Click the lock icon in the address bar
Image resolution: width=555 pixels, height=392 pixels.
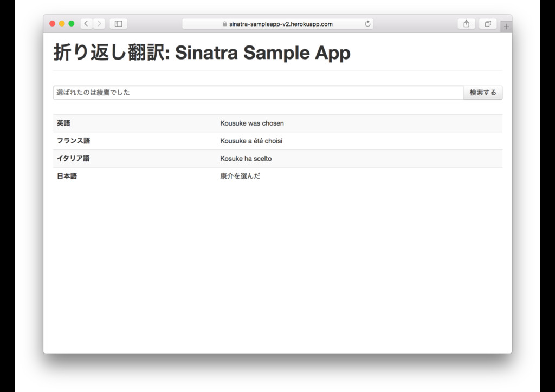coord(225,24)
